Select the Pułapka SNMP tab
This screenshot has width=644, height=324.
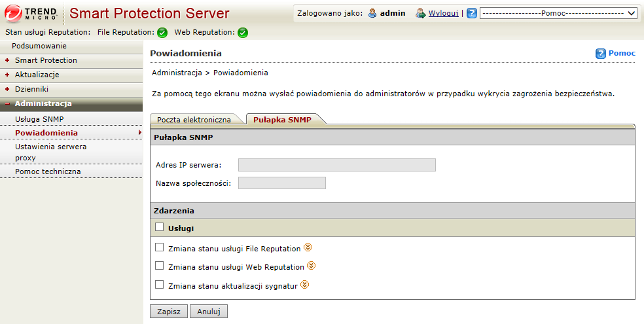pyautogui.click(x=282, y=120)
